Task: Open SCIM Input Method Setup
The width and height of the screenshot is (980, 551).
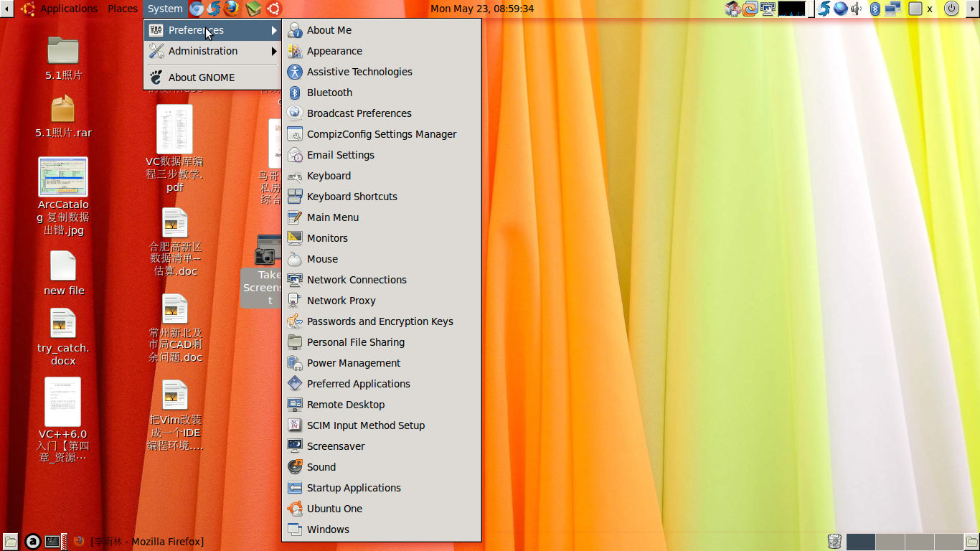Action: coord(381,425)
